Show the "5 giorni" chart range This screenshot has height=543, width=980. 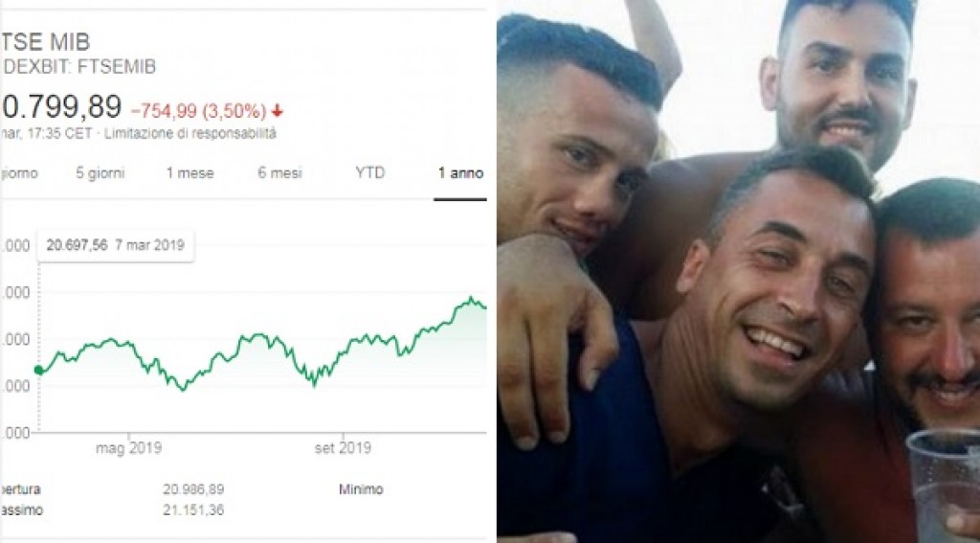pyautogui.click(x=100, y=173)
